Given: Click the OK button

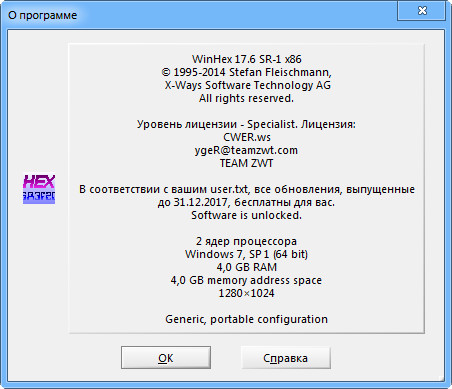Looking at the screenshot, I should 166,357.
